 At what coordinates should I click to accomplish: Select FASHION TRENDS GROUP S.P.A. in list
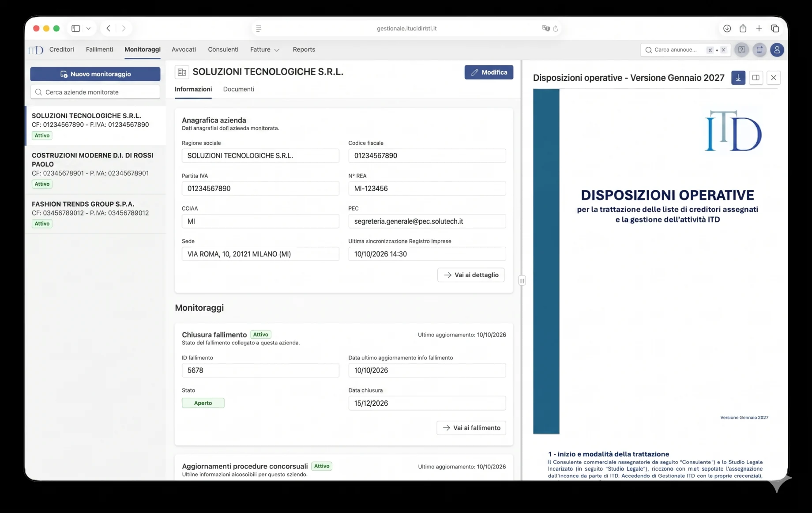(x=96, y=214)
